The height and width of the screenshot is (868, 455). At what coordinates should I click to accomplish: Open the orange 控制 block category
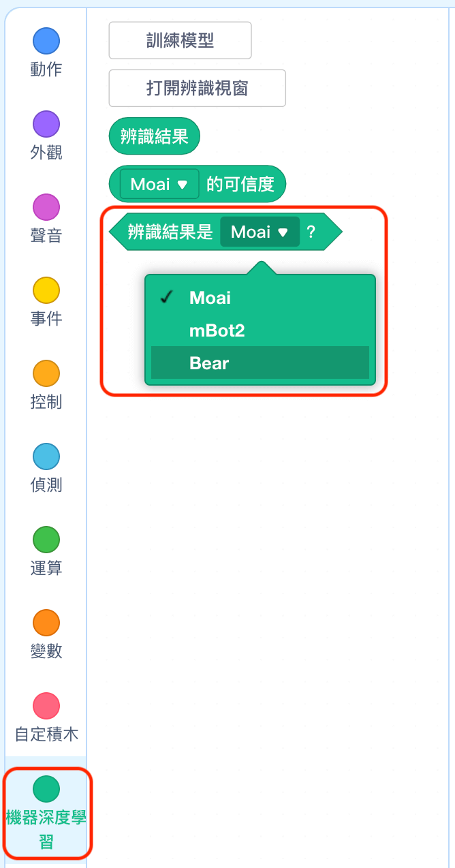[x=46, y=374]
